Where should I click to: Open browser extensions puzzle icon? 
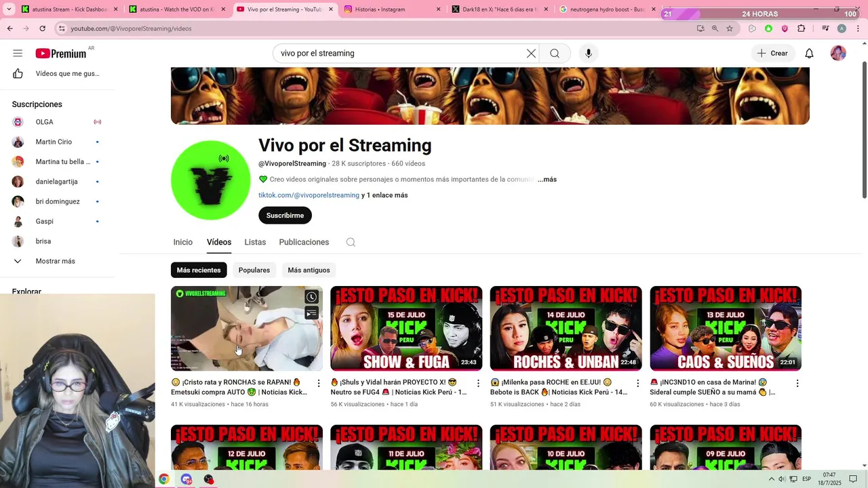coord(801,28)
